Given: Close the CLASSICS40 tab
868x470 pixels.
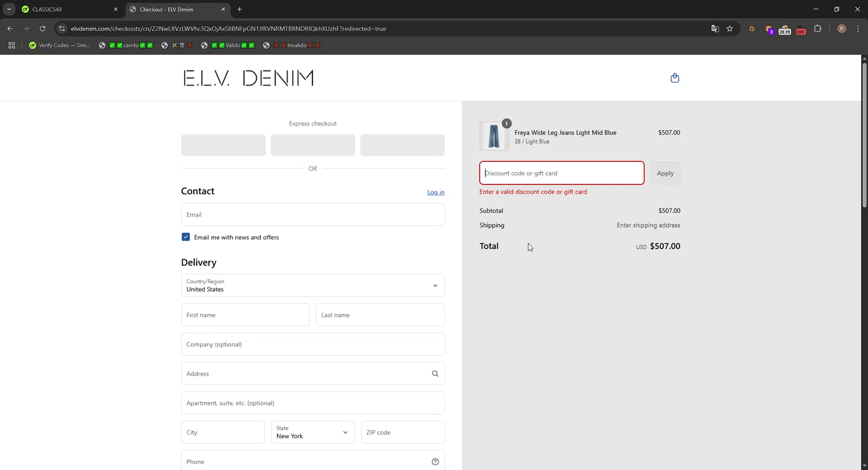Looking at the screenshot, I should [115, 9].
